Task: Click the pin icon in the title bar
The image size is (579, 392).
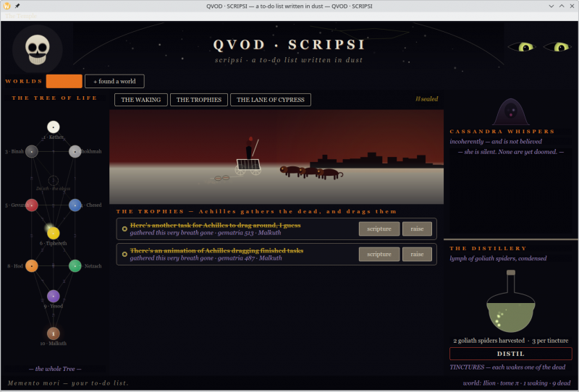Action: pos(17,6)
